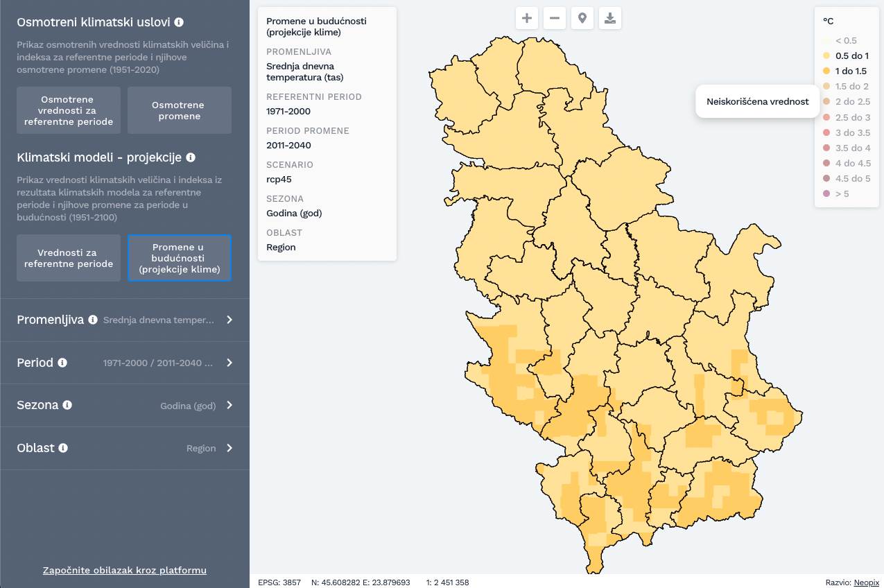Show info tooltip for Oblast
Image resolution: width=884 pixels, height=588 pixels.
63,448
